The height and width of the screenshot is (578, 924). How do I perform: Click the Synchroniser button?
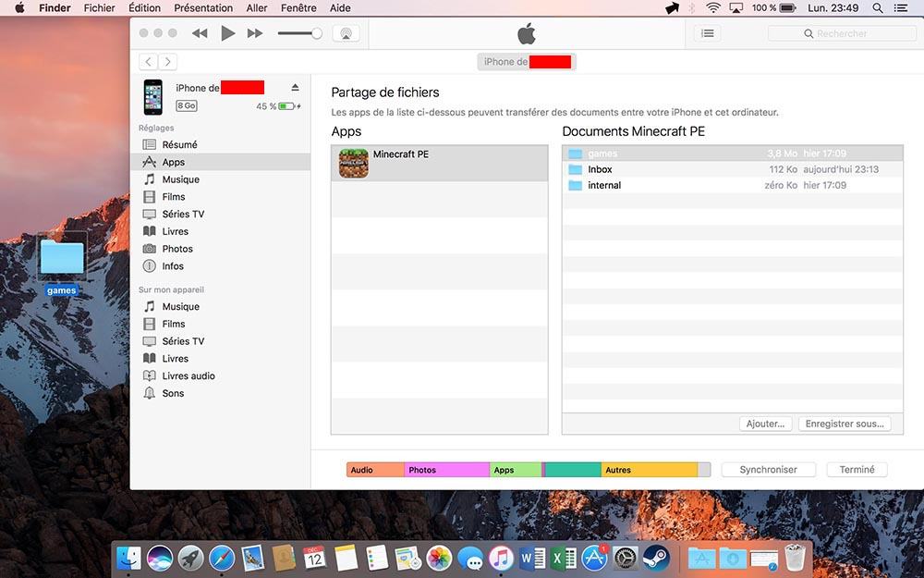pyautogui.click(x=769, y=470)
